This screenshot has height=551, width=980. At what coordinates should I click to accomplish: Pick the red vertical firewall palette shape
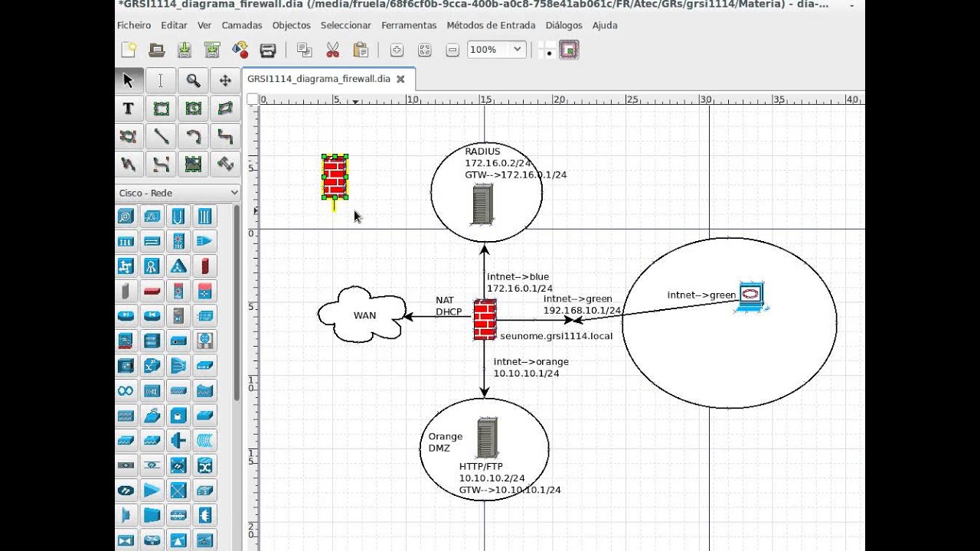[204, 266]
